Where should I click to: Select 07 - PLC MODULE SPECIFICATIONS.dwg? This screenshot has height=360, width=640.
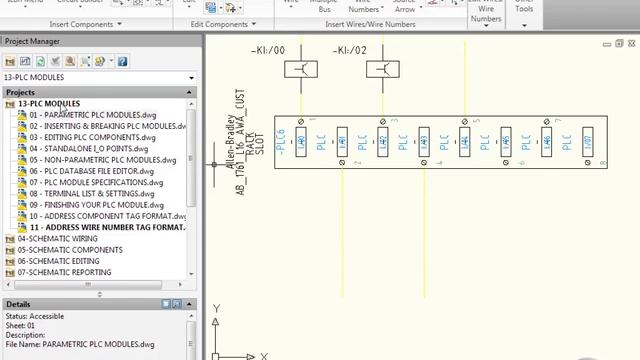pyautogui.click(x=96, y=182)
